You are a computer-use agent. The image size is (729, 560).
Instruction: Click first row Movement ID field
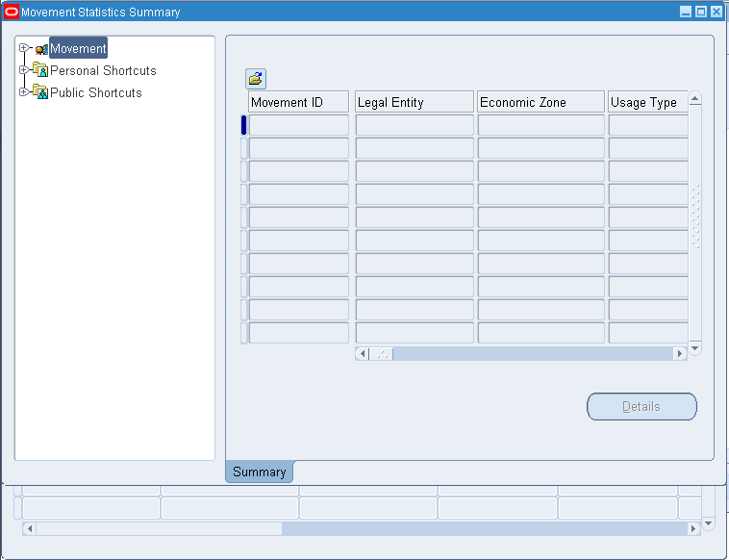(299, 125)
